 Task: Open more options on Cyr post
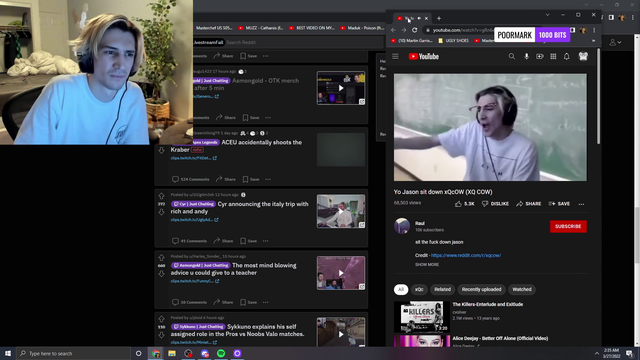pos(266,241)
